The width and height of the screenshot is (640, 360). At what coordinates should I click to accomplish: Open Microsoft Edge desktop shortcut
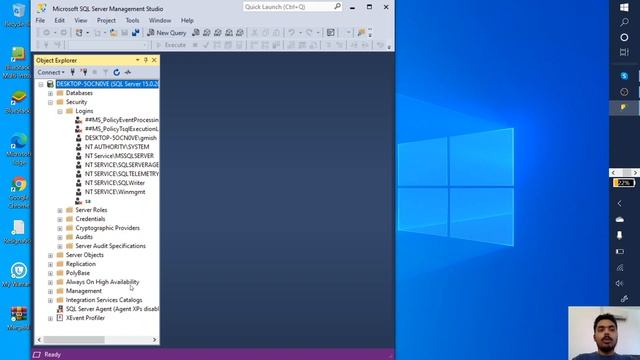point(18,149)
